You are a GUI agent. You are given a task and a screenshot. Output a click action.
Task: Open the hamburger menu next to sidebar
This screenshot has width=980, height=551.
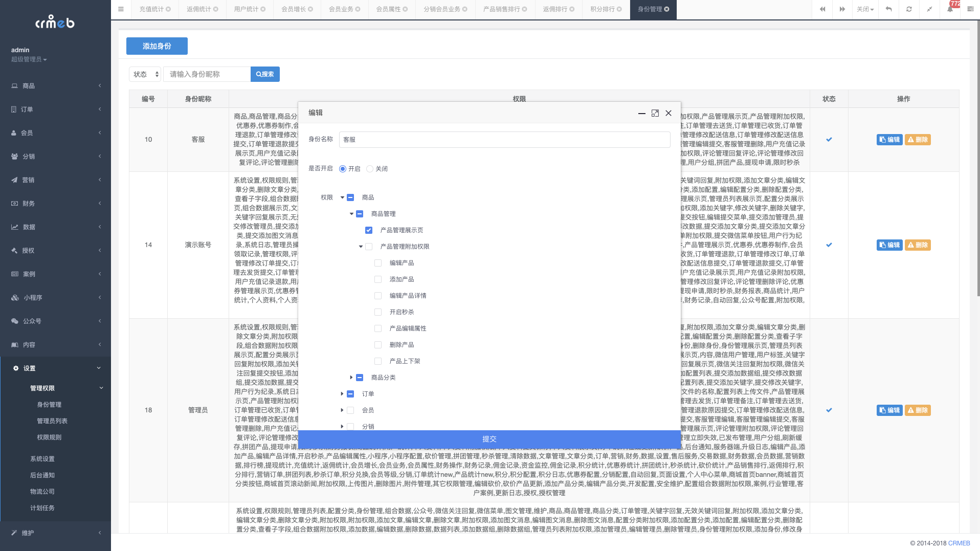(x=121, y=9)
